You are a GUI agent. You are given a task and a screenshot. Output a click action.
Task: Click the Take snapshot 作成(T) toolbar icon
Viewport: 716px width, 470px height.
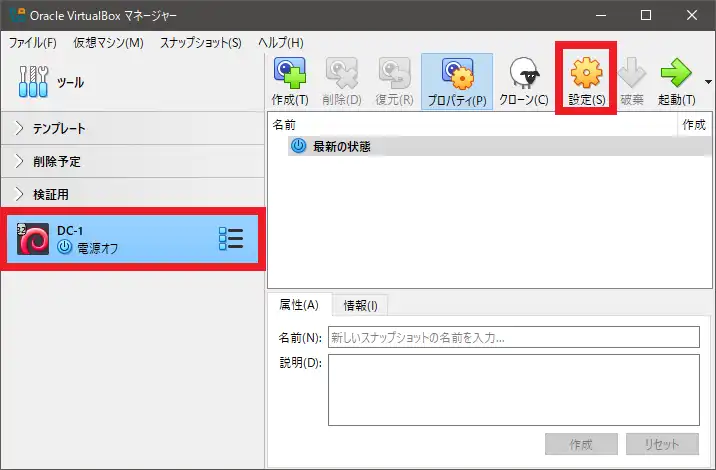pos(290,73)
